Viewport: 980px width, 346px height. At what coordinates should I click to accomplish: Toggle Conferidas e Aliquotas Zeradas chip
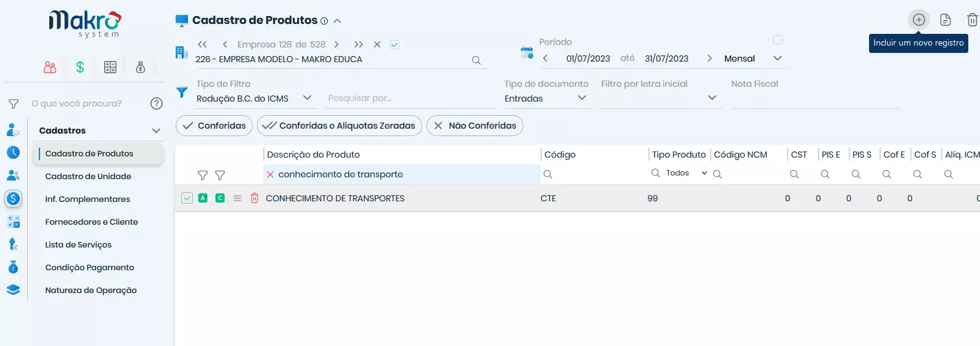340,126
